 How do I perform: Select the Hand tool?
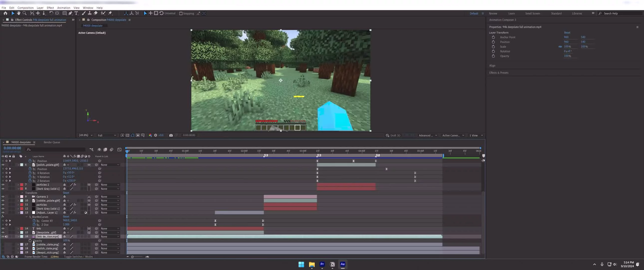pyautogui.click(x=18, y=13)
